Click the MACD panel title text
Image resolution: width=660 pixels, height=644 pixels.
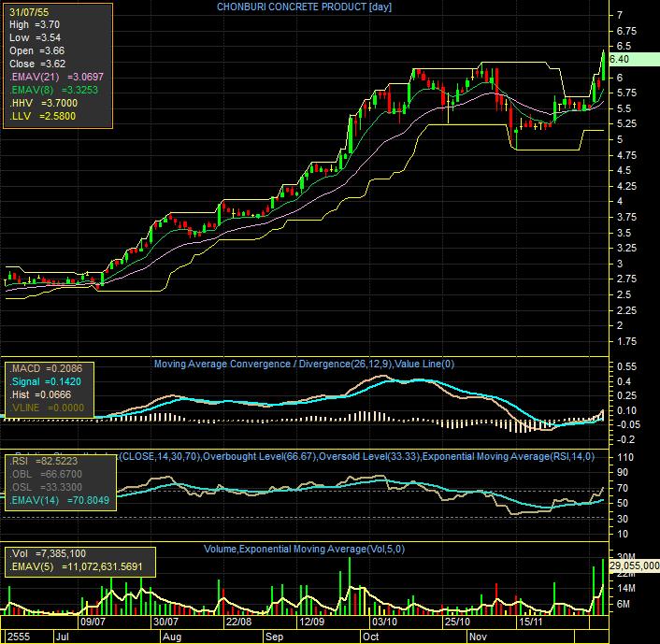pos(304,364)
